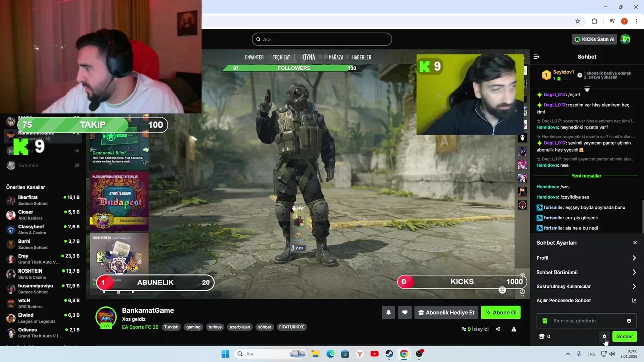
Task: Open the browser extensions puzzle icon
Action: 594,21
